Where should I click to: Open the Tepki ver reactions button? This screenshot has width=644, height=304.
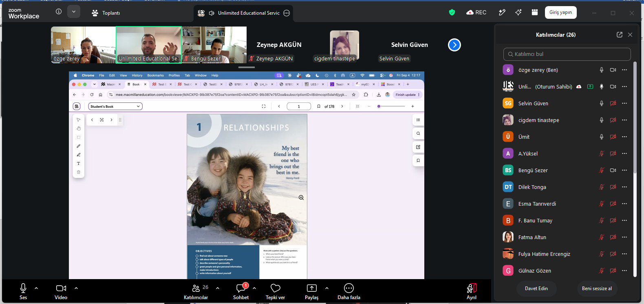[276, 292]
